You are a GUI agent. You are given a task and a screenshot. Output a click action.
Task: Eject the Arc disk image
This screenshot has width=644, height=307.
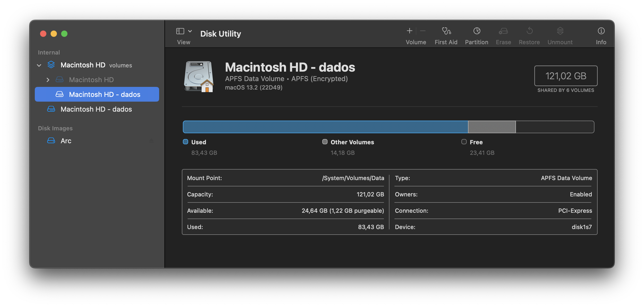[x=151, y=141]
